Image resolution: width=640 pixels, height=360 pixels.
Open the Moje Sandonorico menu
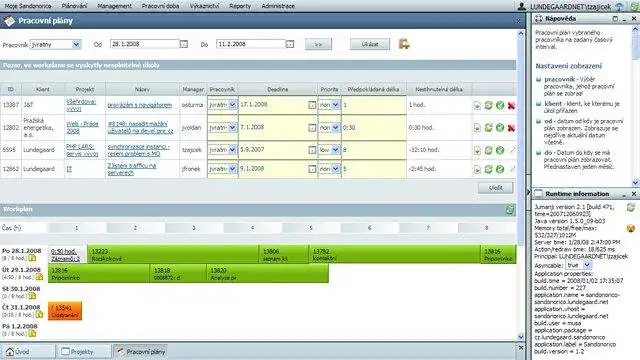click(28, 6)
